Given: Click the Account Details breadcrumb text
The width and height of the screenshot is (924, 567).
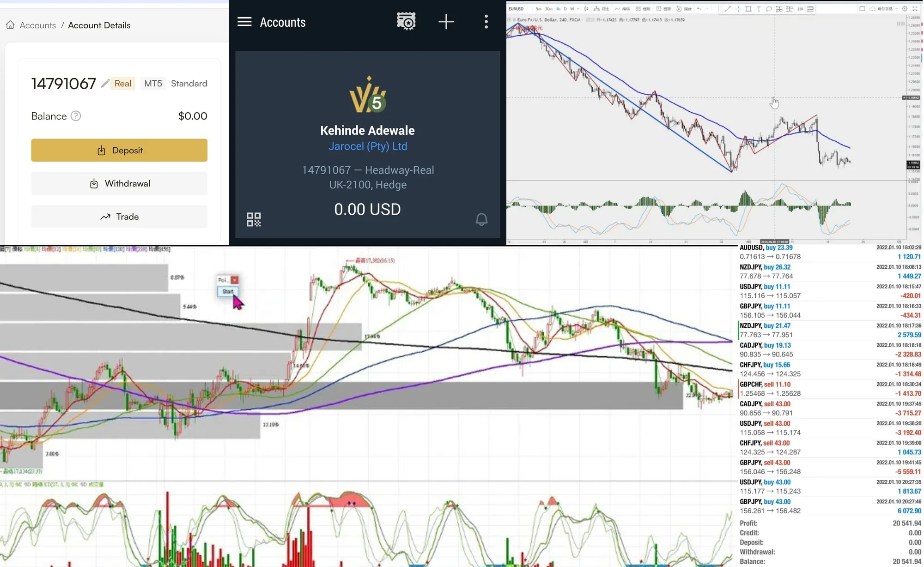Looking at the screenshot, I should 99,25.
